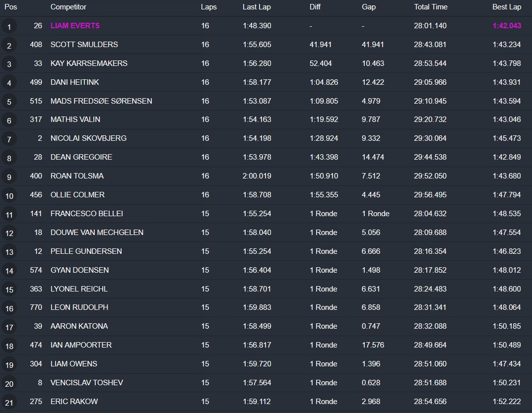This screenshot has height=413, width=532.
Task: Select Roan Tolsma's last lap 2:00.019
Action: (x=257, y=176)
